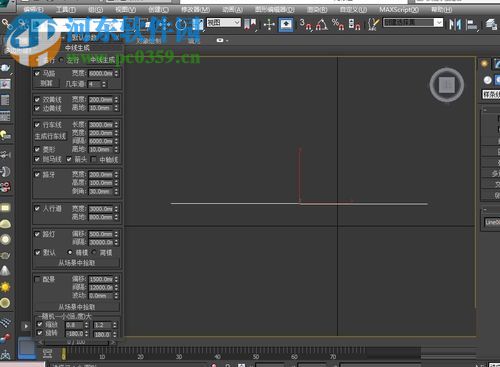Click the 马路 宽度 spinner arrows
Screen dimensions: 500x367
(116, 73)
